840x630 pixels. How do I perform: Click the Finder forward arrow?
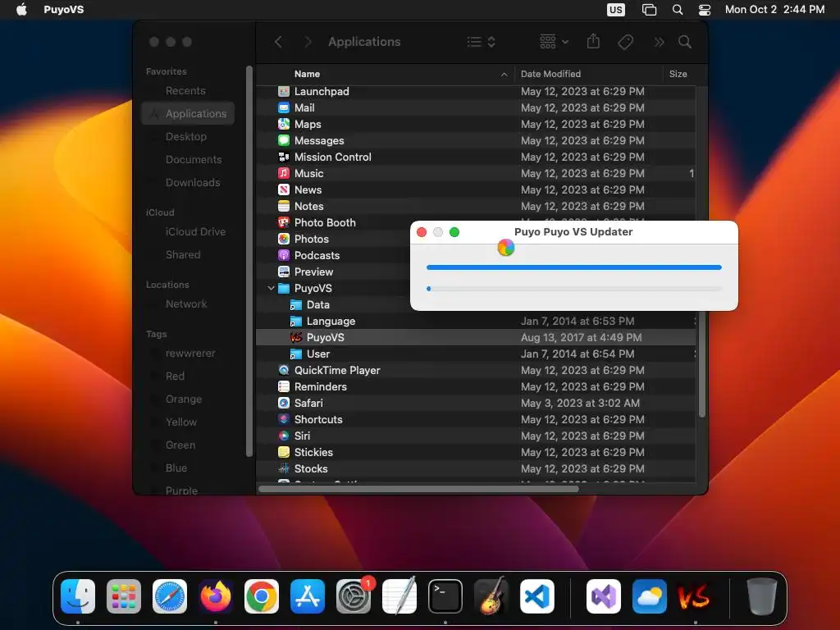308,42
